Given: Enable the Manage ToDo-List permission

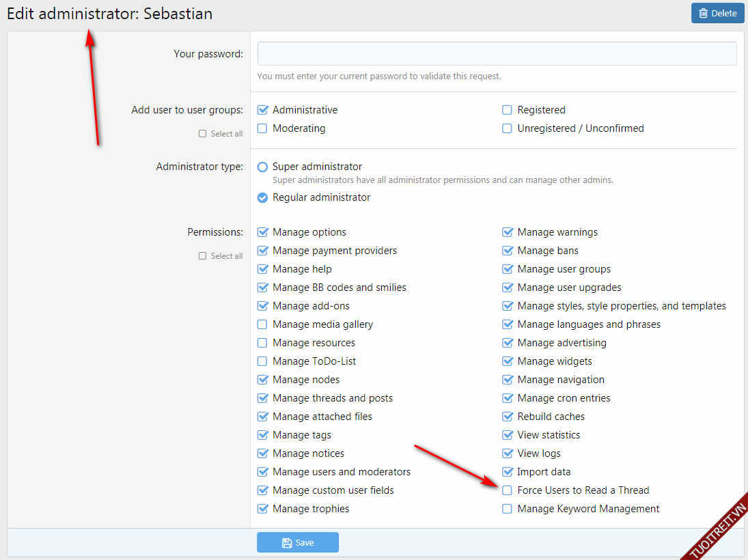Looking at the screenshot, I should [x=262, y=361].
